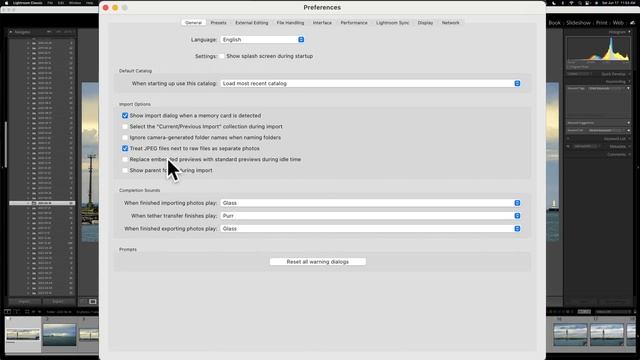The image size is (640, 360).
Task: Click the second window display icon in filmstrip bar
Action: point(17,311)
